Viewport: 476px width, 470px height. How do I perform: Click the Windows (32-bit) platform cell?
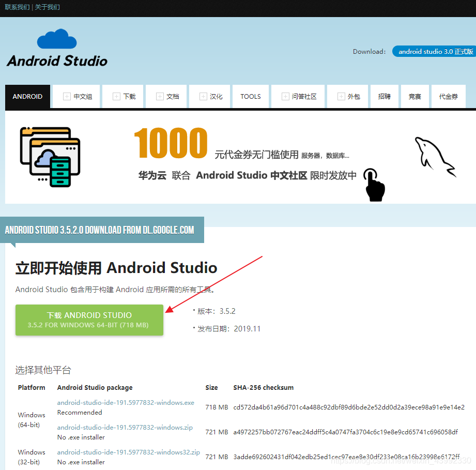point(31,457)
